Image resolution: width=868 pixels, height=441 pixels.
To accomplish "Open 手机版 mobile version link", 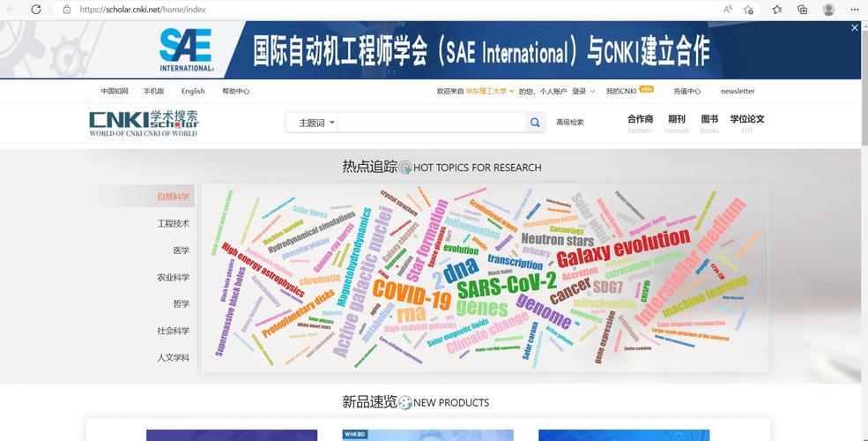I will click(x=154, y=92).
